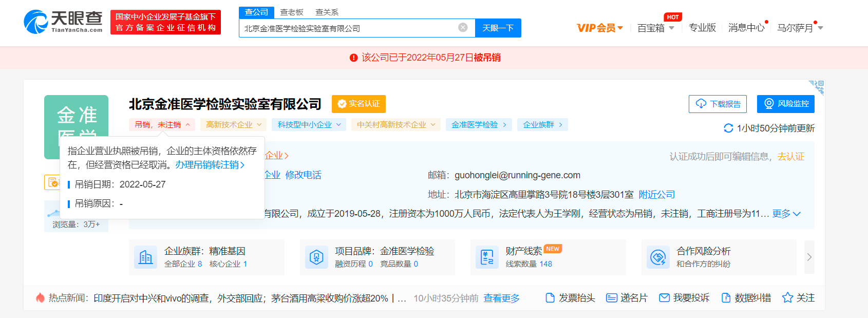
Task: Expand the 中关村高新技术企业 tag
Action: coord(396,125)
